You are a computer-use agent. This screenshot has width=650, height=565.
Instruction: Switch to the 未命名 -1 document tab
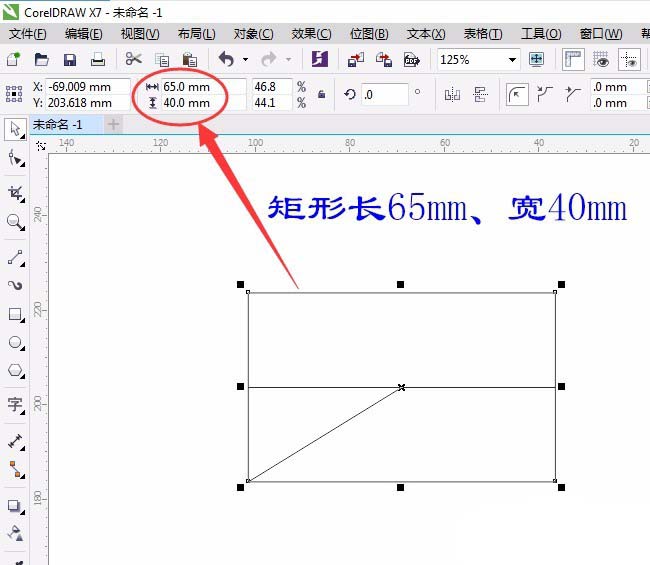(66, 124)
